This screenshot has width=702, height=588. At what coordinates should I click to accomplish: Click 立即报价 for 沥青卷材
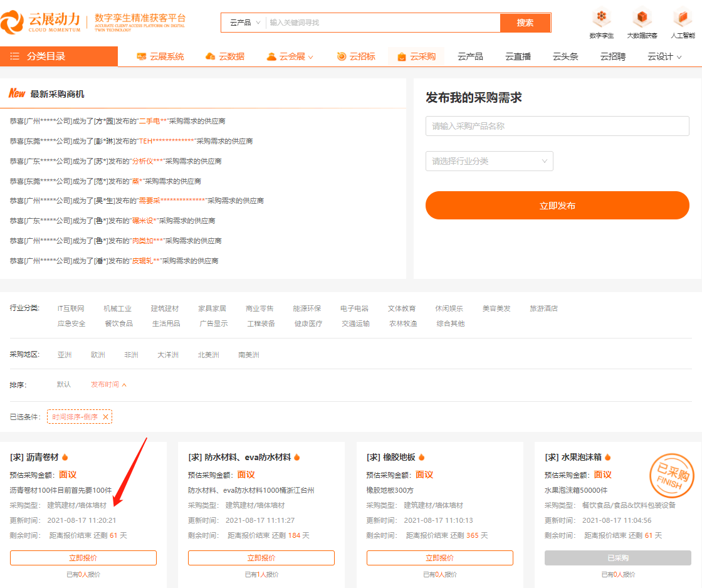click(x=83, y=558)
